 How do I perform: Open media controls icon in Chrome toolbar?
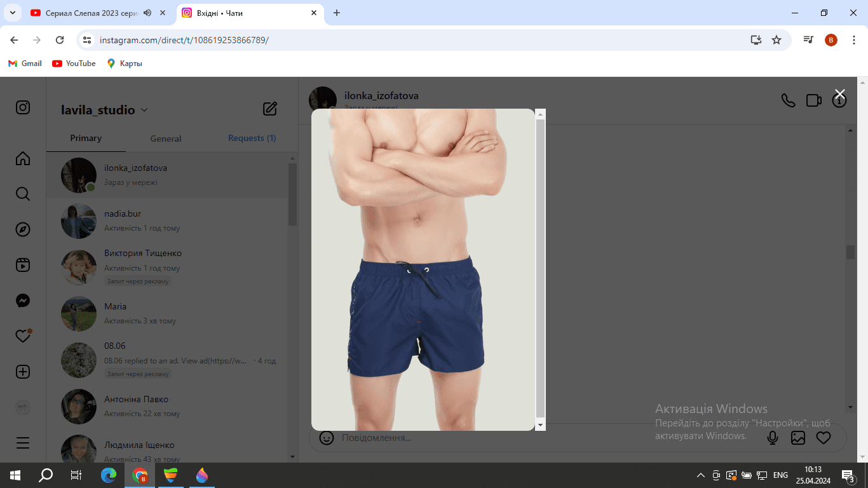tap(808, 40)
